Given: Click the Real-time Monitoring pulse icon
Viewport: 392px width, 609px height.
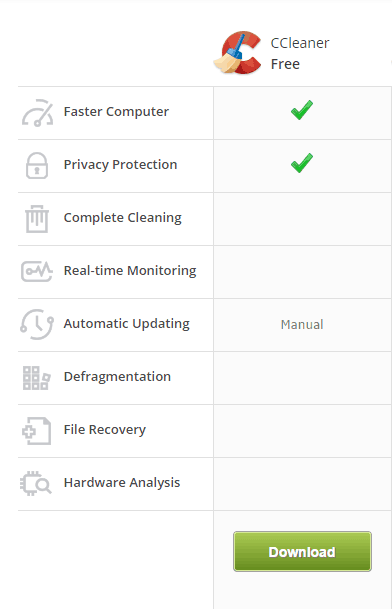Looking at the screenshot, I should click(x=37, y=271).
